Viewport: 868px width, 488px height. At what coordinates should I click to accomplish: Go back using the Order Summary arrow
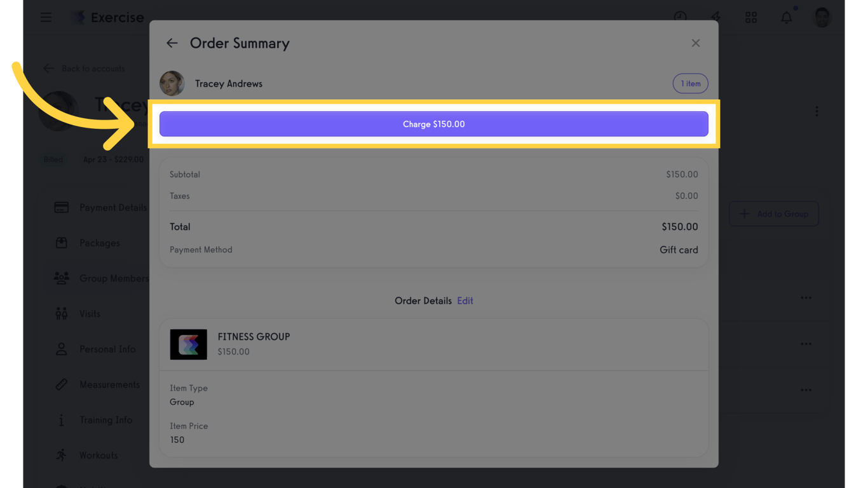[172, 43]
